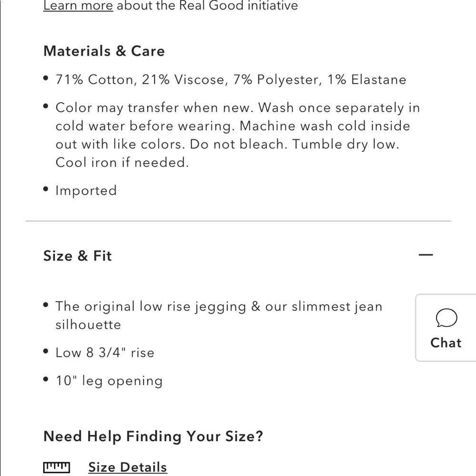Select the Materials & Care section heading
Screen dimensions: 476x476
[104, 51]
